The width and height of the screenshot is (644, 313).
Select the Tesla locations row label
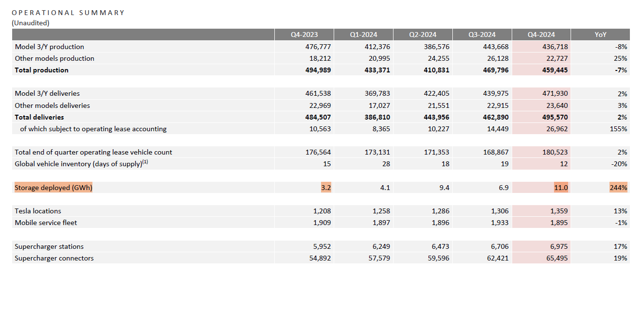(x=38, y=211)
